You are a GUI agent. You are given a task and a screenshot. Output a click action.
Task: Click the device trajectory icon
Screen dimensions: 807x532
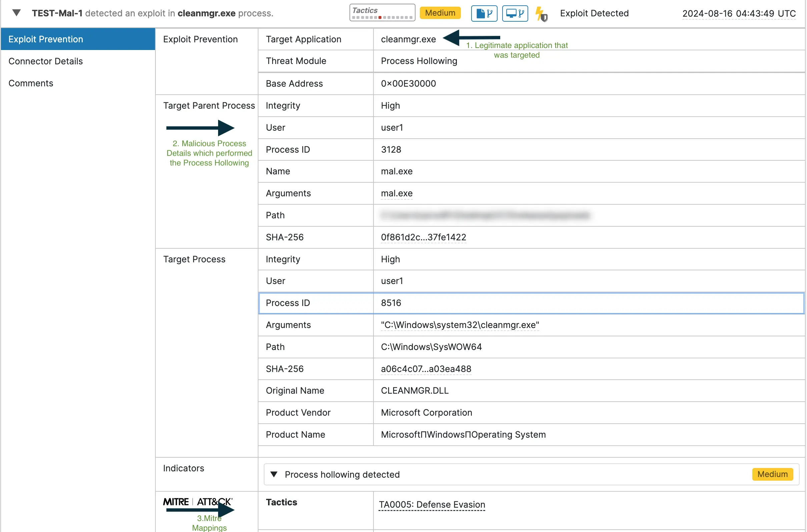[515, 13]
